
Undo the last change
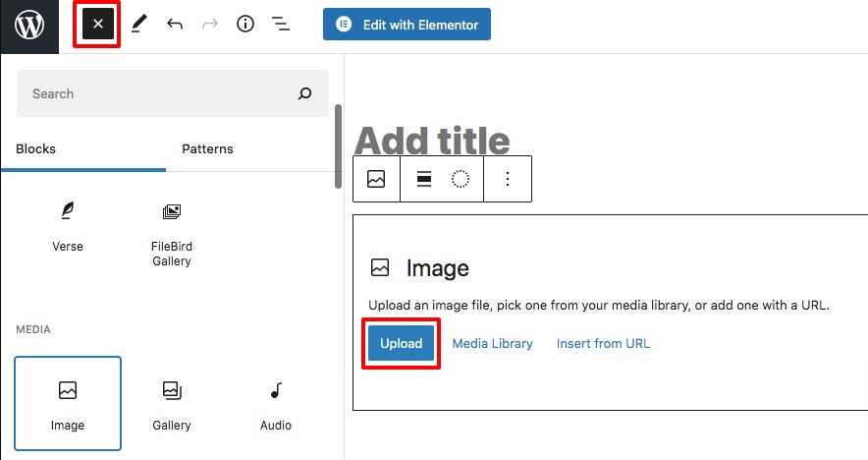click(175, 24)
